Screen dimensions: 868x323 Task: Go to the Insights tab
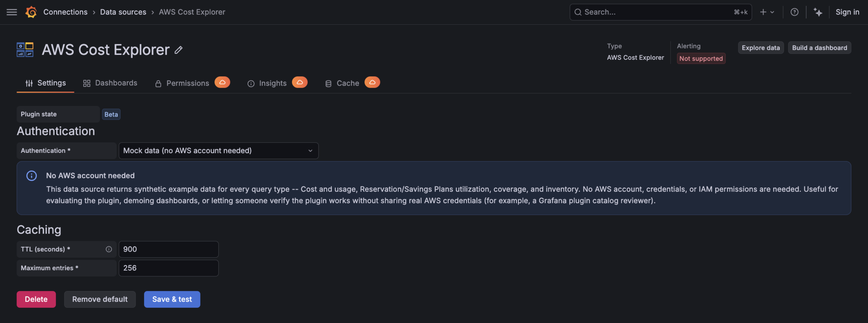click(x=267, y=83)
